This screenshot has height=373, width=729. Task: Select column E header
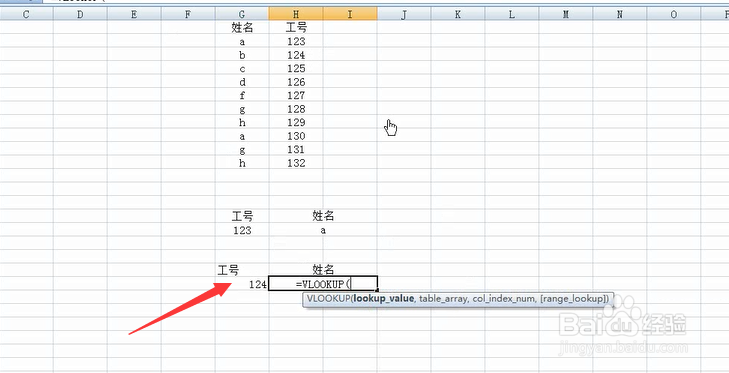coord(134,14)
